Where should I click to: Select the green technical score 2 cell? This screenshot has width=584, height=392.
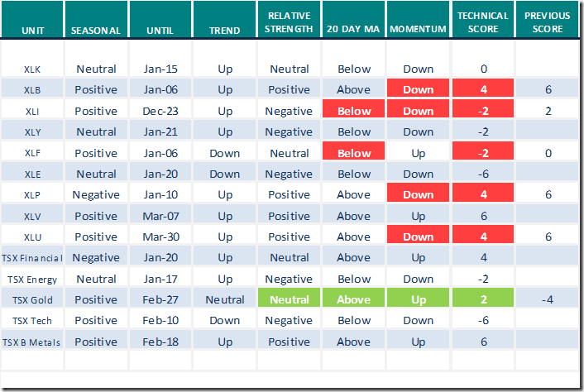coord(482,299)
